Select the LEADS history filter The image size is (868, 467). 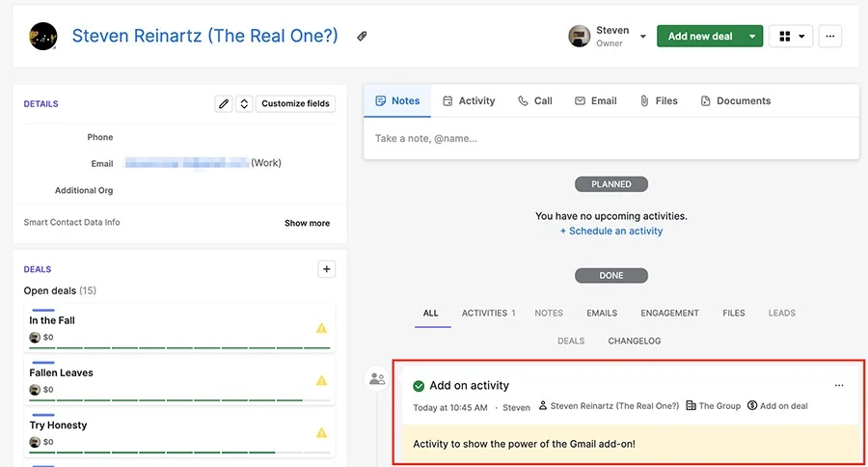point(781,313)
